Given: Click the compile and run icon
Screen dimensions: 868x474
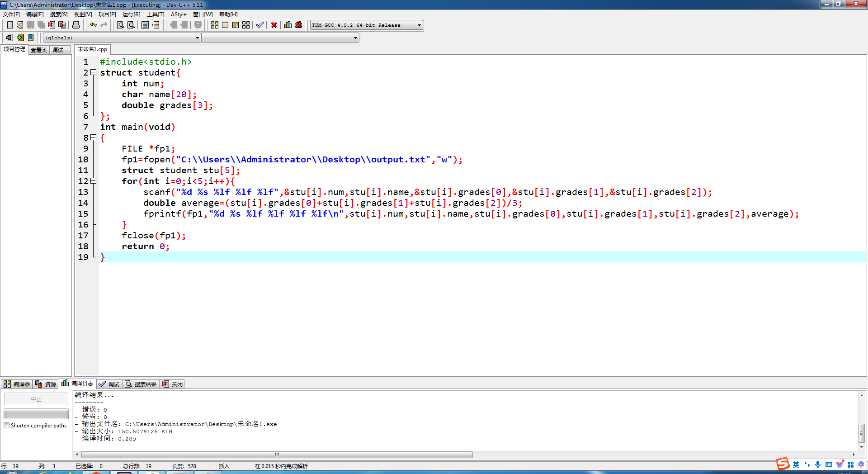Looking at the screenshot, I should pos(236,25).
